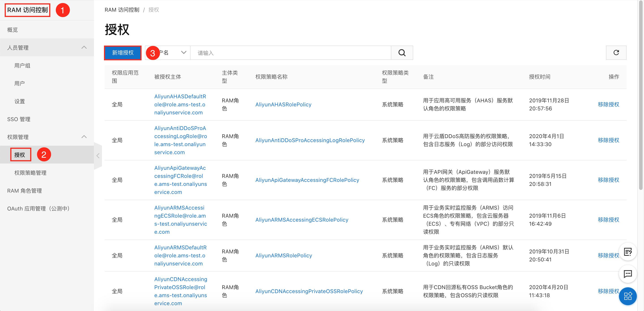Image resolution: width=644 pixels, height=311 pixels.
Task: Open the blue apps grid floating icon
Action: (628, 296)
